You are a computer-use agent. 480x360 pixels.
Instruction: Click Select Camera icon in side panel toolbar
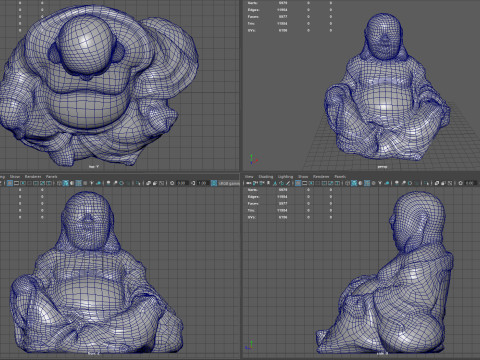248,183
